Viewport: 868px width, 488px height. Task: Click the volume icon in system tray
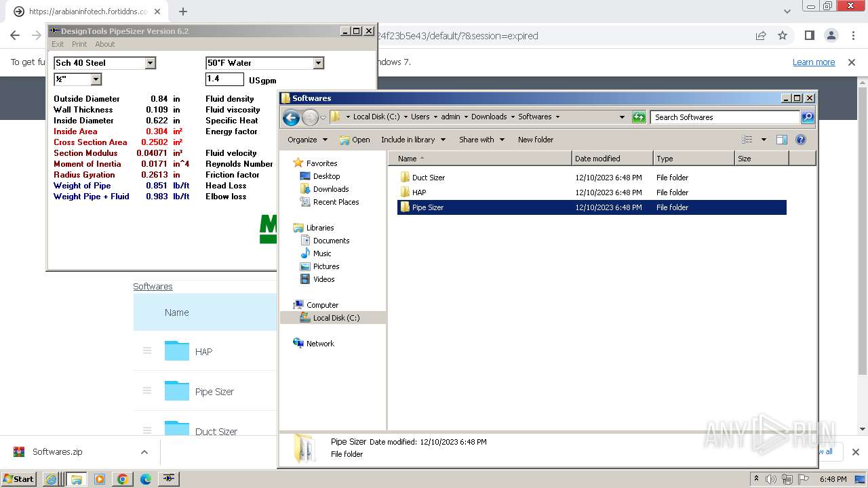pos(771,479)
